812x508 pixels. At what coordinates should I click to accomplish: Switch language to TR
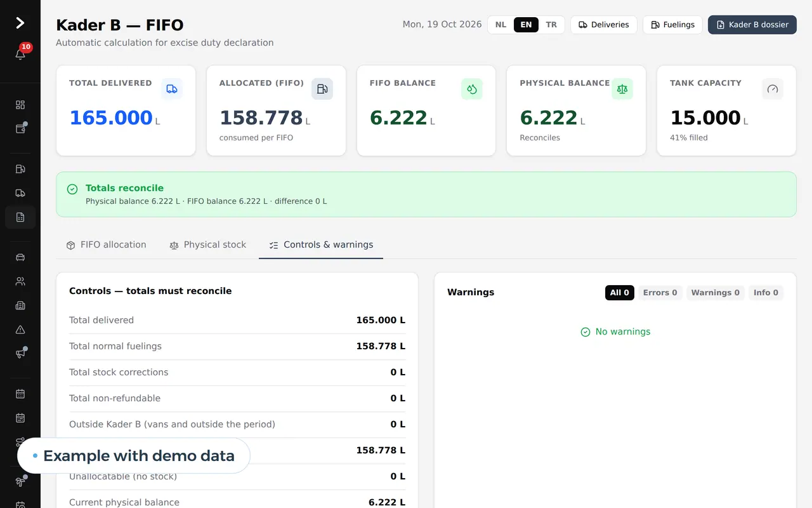pyautogui.click(x=551, y=25)
